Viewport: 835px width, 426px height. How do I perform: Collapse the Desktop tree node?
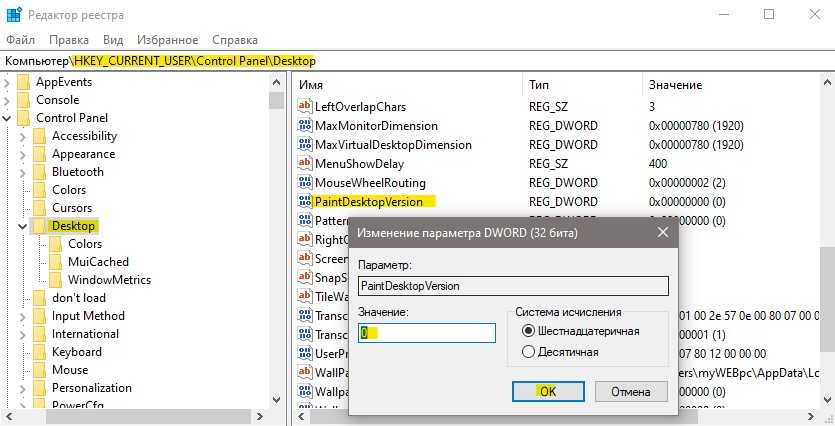click(22, 227)
